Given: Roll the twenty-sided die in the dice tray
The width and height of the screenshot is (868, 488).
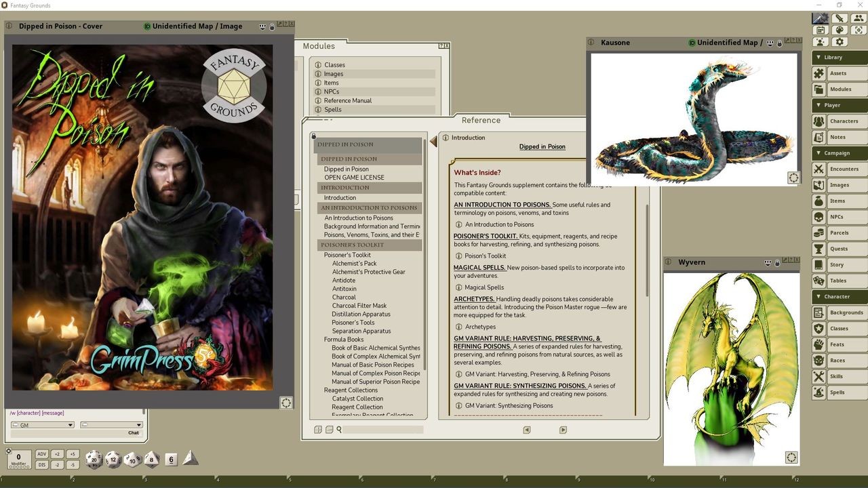Looking at the screenshot, I should 93,459.
